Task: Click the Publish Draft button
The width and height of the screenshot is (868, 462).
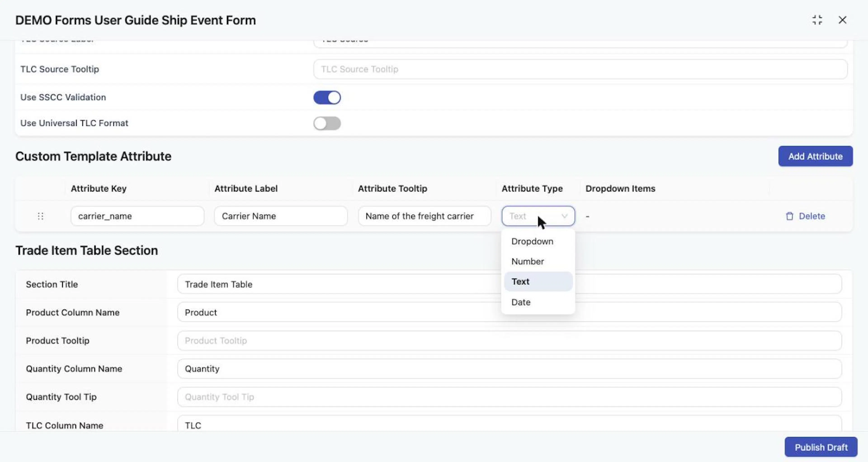Action: click(x=821, y=447)
